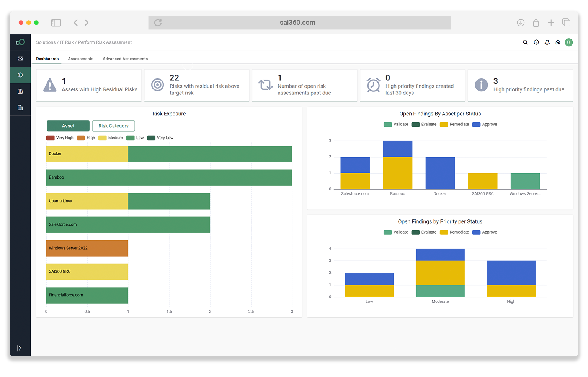588x377 pixels.
Task: Open Assets with High Residual Risks card
Action: pos(89,85)
